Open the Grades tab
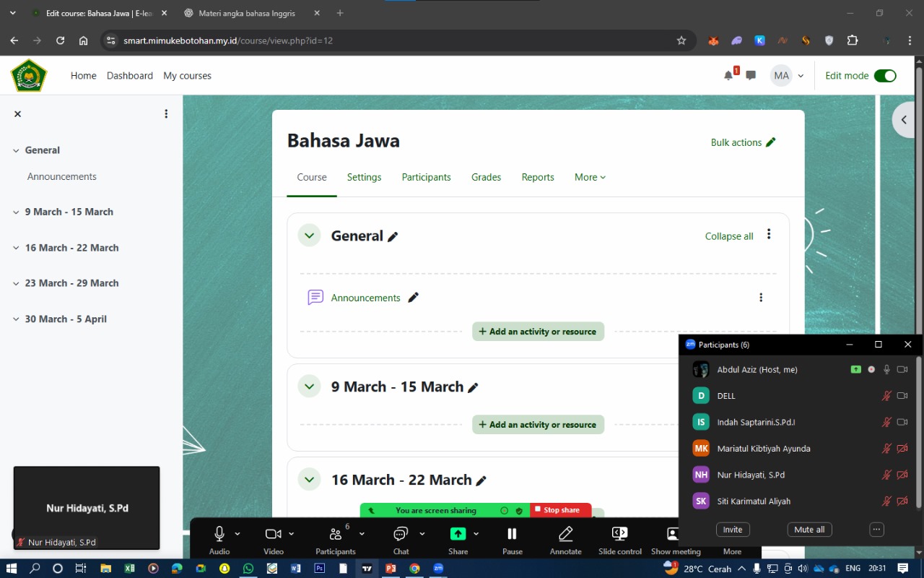Screen dimensions: 924x578 pos(486,177)
